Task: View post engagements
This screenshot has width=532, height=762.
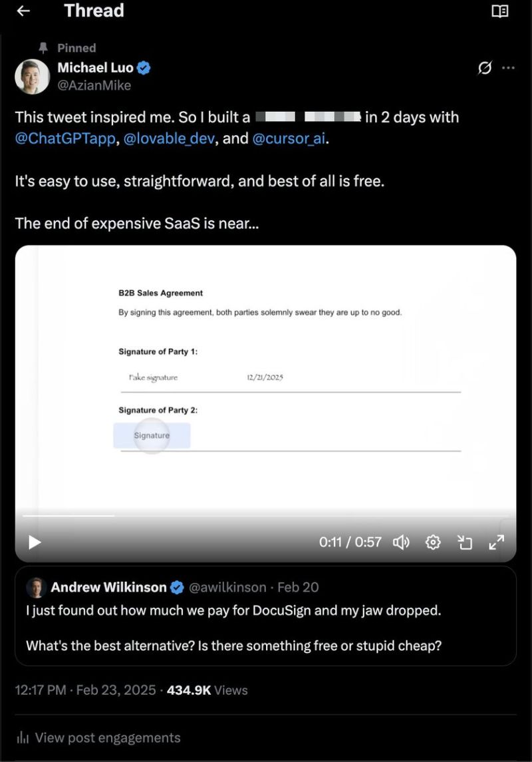Action: pyautogui.click(x=106, y=737)
